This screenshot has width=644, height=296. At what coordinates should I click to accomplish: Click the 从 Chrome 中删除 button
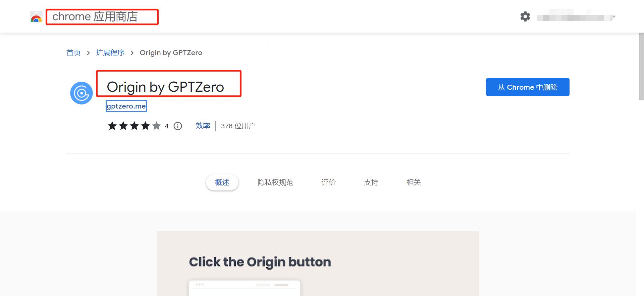[527, 87]
